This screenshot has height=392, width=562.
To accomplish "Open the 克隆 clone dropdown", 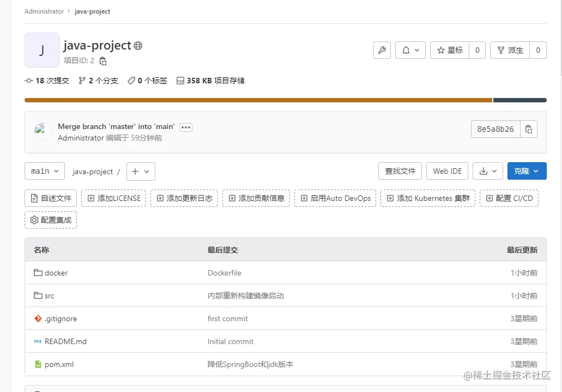I will point(527,171).
